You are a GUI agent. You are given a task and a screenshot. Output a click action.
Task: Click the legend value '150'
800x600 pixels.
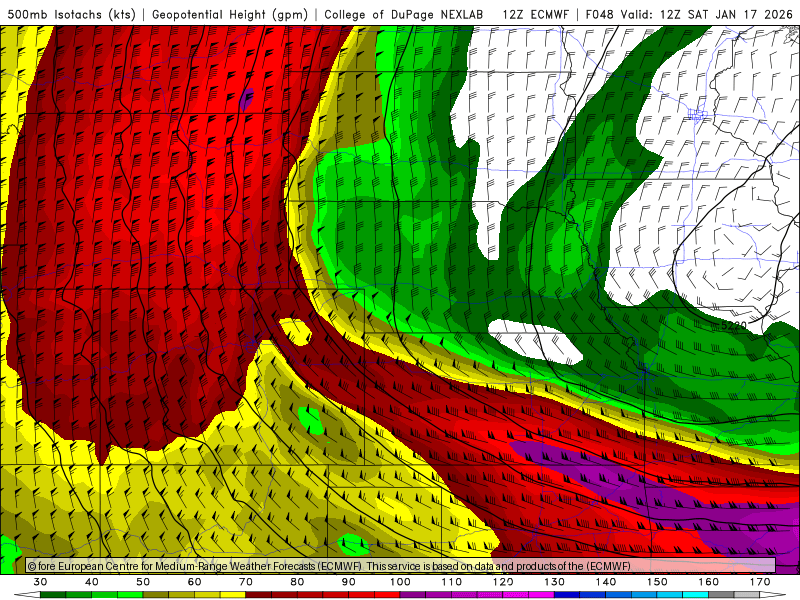coord(657,582)
